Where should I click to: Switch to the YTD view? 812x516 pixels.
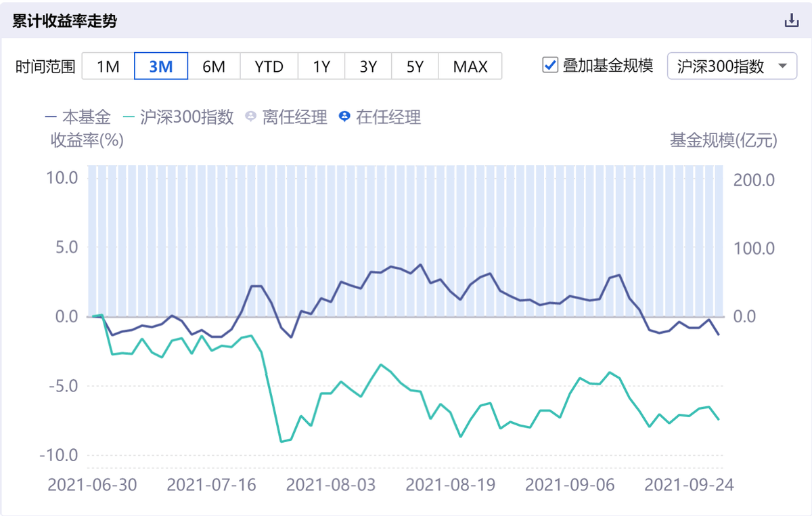(x=269, y=66)
